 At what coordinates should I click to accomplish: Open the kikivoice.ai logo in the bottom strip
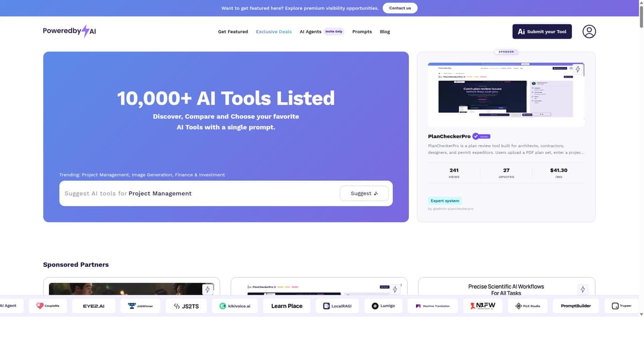(235, 306)
